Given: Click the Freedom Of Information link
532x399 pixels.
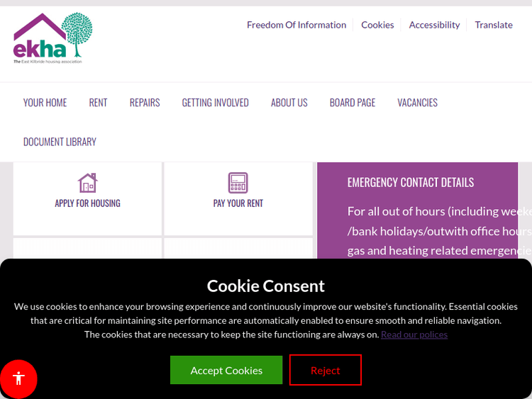Looking at the screenshot, I should click(x=297, y=25).
